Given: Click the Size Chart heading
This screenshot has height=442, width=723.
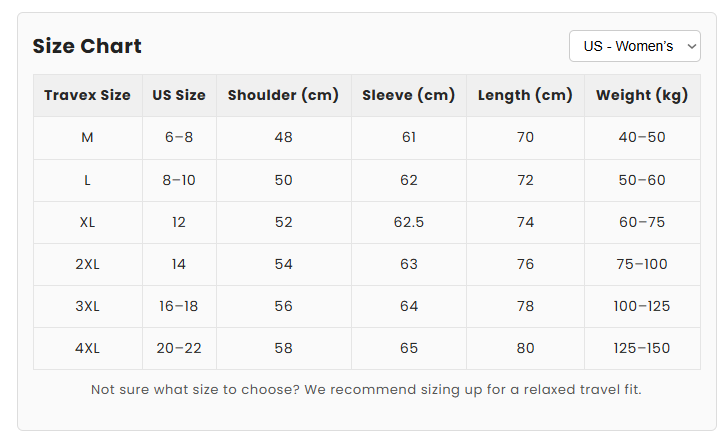Looking at the screenshot, I should tap(87, 46).
